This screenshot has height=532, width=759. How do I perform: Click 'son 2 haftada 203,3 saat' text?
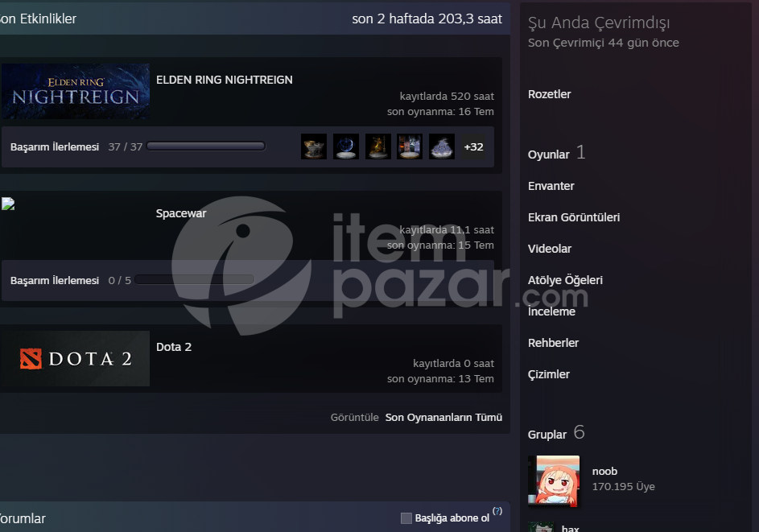pyautogui.click(x=427, y=19)
